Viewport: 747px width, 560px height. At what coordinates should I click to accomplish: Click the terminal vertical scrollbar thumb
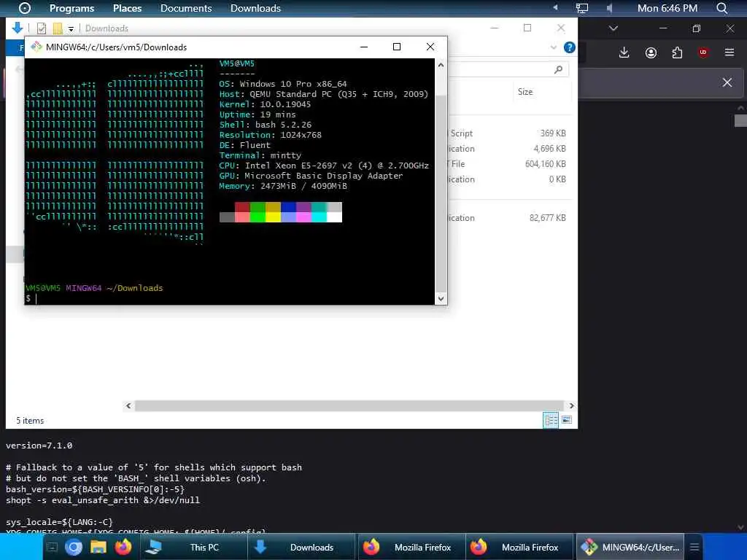coord(441,192)
